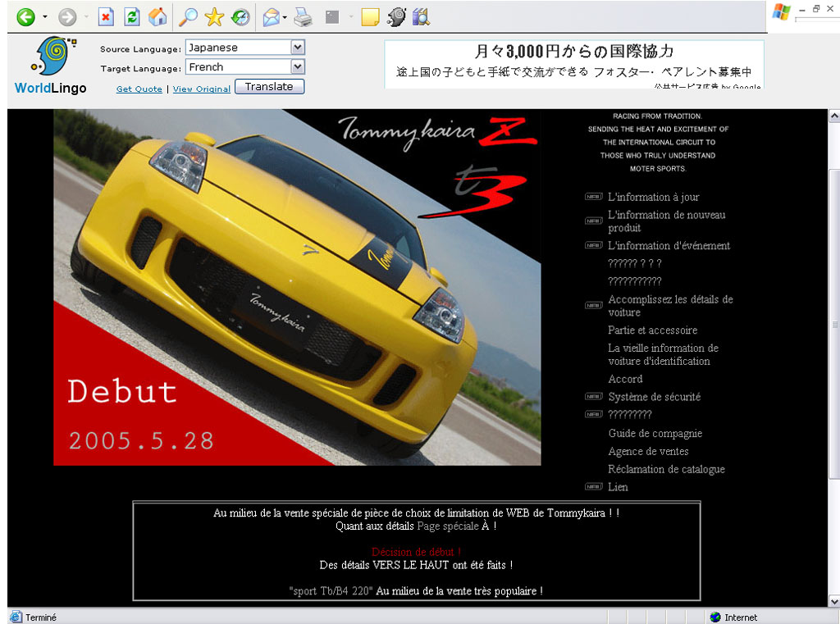Click the Terminé status bar text
Screen dimensions: 840x624
pos(41,617)
